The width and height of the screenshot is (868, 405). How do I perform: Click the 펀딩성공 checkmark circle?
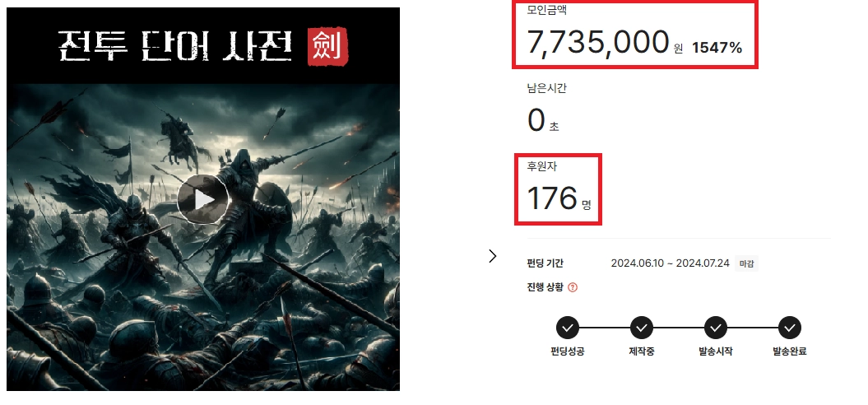tap(568, 328)
